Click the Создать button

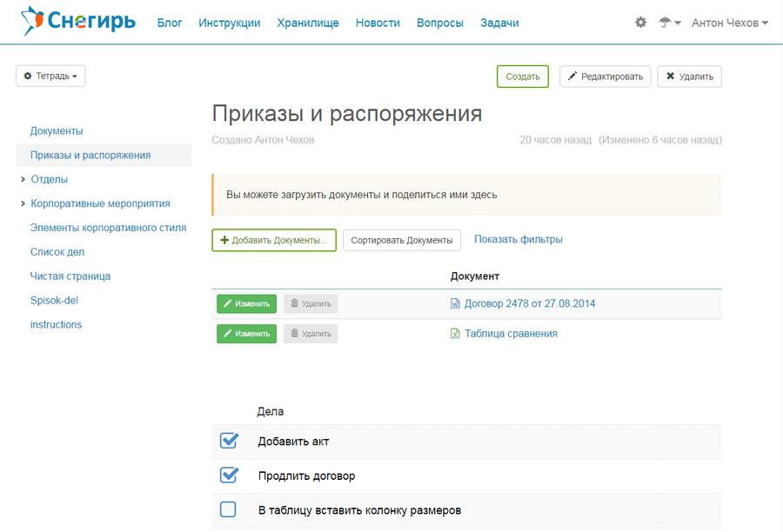tap(522, 76)
